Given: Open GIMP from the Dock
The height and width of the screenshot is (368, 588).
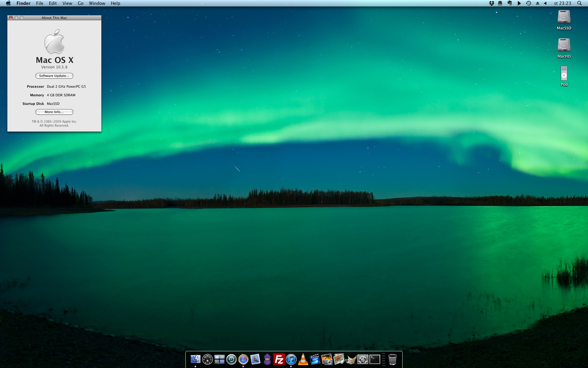Looking at the screenshot, I should point(351,359).
